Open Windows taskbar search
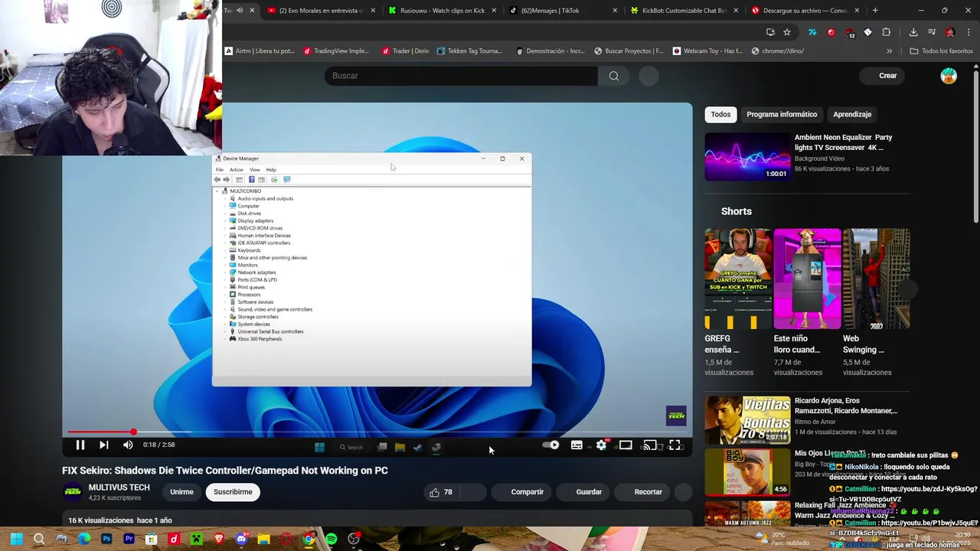Viewport: 980px width, 551px height. point(39,540)
